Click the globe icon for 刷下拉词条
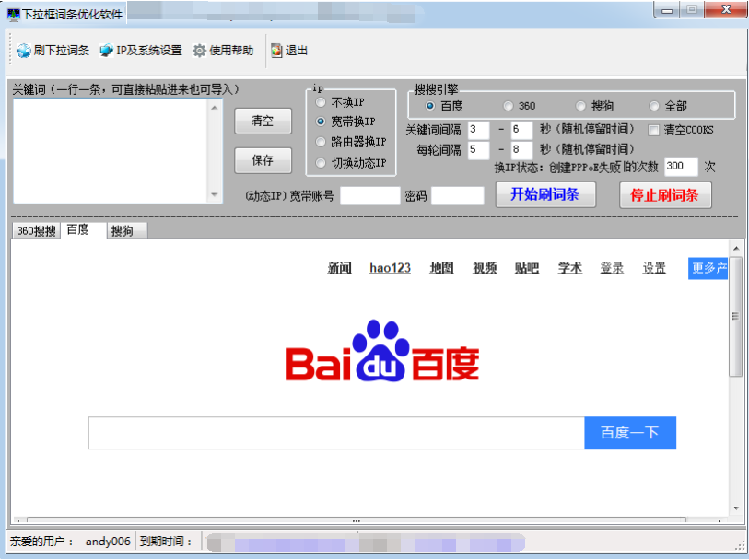The image size is (749, 560). coord(23,51)
